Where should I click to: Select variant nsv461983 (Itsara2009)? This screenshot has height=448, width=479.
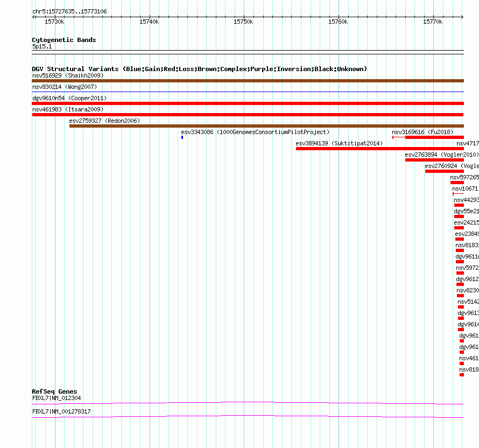point(68,109)
